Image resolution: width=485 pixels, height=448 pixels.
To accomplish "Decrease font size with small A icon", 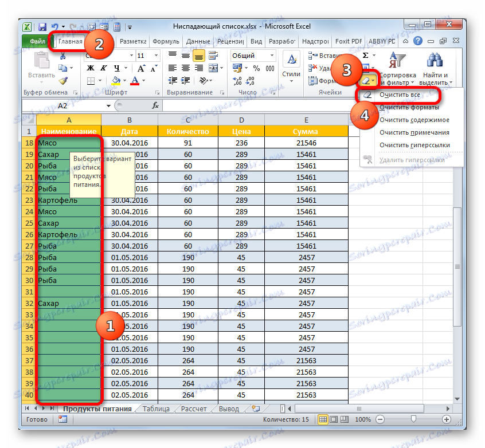I will click(154, 68).
